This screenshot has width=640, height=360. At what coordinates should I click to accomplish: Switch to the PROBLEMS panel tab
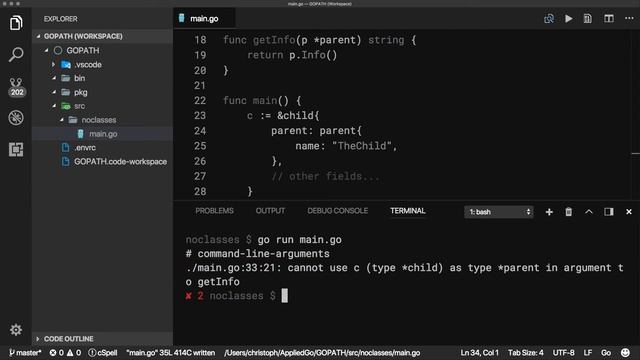214,211
